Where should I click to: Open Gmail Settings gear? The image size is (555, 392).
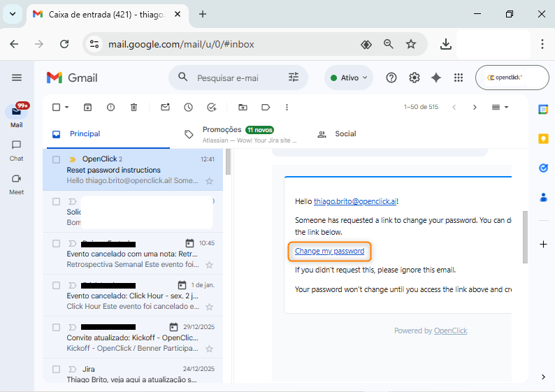pyautogui.click(x=414, y=78)
